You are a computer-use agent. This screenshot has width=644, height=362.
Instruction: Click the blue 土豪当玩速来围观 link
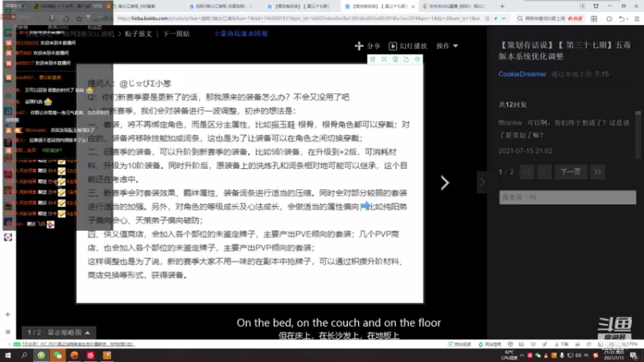tap(241, 34)
